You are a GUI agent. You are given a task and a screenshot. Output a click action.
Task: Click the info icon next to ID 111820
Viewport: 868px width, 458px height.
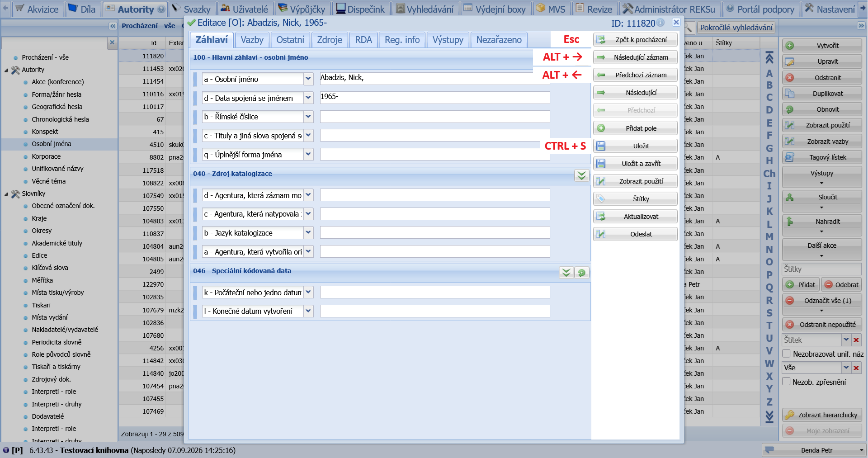pyautogui.click(x=660, y=23)
